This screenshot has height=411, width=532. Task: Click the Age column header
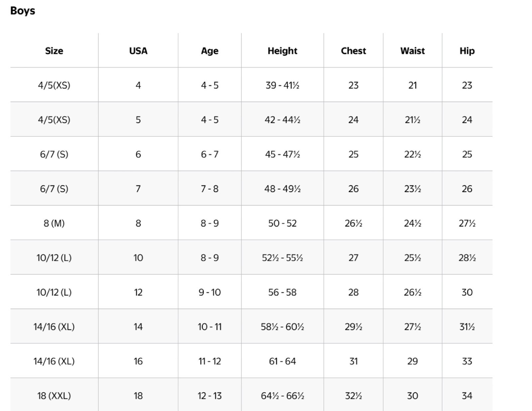[x=209, y=51]
